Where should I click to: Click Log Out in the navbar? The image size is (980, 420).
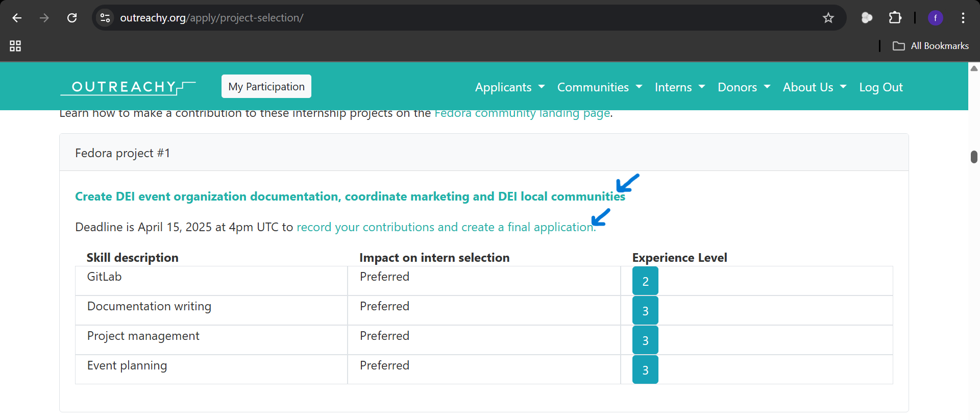tap(881, 87)
